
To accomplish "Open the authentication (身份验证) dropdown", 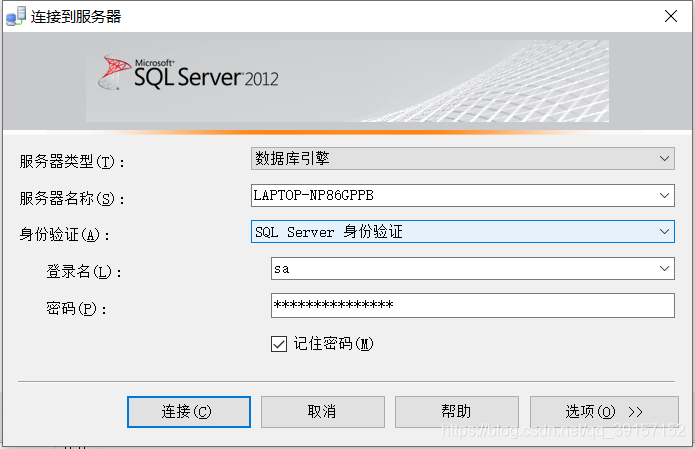I will 463,231.
